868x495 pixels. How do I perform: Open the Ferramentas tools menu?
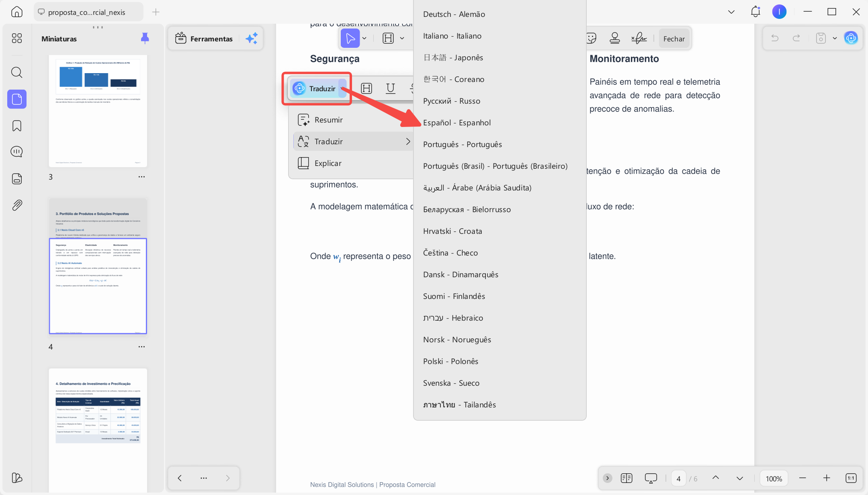pos(204,39)
